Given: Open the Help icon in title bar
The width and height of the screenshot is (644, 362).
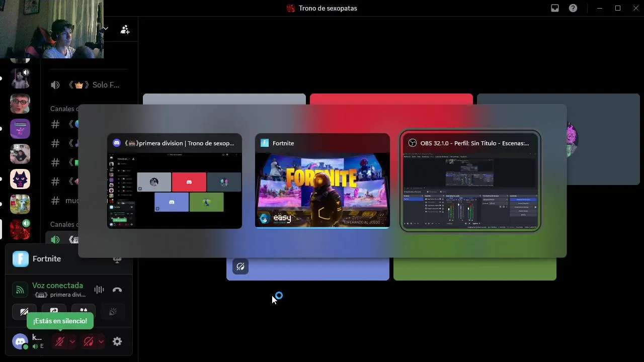Looking at the screenshot, I should pyautogui.click(x=573, y=8).
